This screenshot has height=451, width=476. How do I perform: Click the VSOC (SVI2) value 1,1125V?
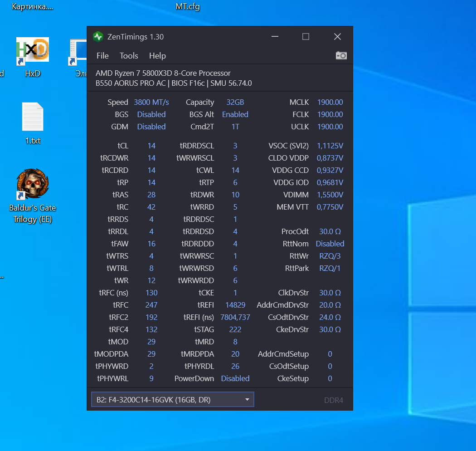tap(330, 146)
